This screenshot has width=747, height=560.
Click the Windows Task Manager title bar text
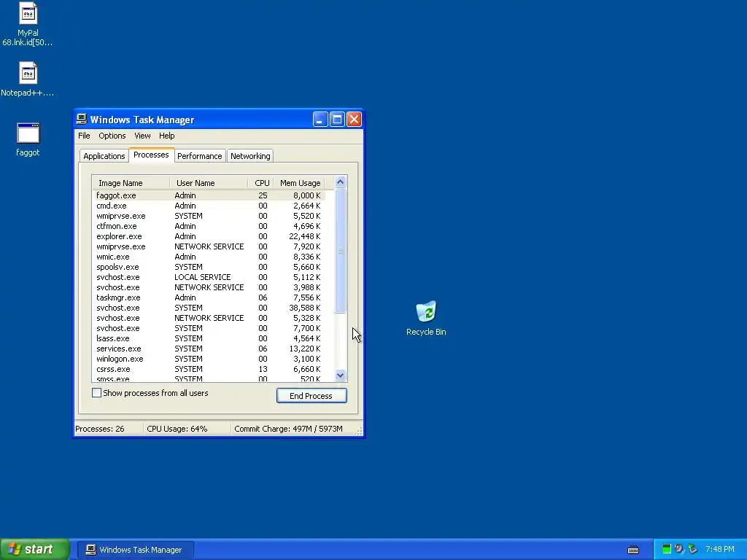pos(142,120)
